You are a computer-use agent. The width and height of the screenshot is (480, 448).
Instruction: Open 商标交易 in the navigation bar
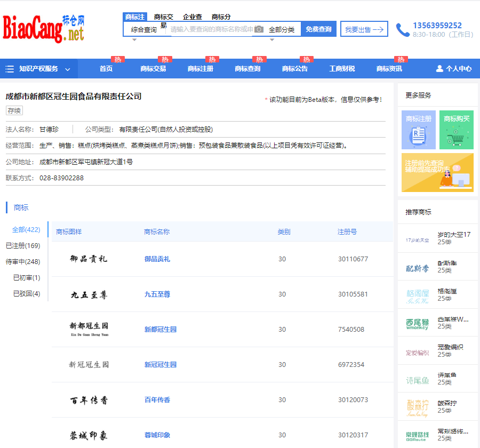point(153,69)
